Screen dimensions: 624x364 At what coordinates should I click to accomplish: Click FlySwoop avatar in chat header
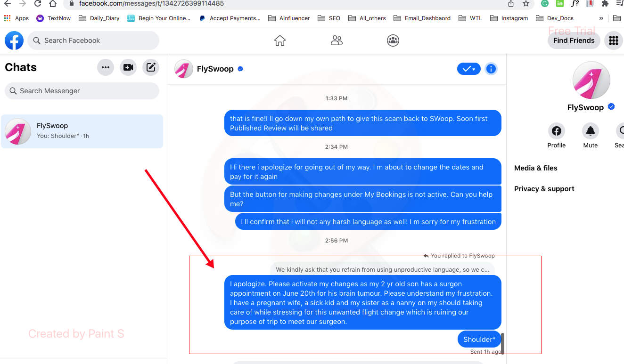(x=184, y=69)
